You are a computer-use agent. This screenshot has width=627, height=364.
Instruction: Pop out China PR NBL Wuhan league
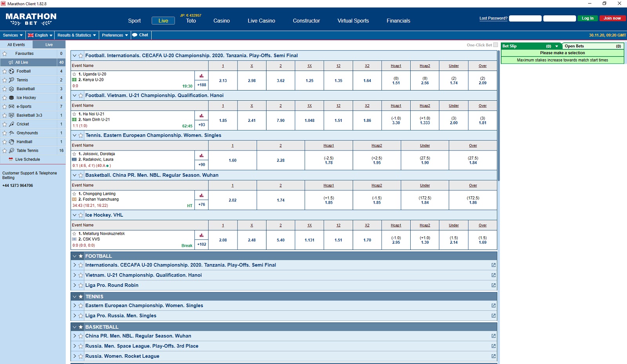tap(493, 336)
